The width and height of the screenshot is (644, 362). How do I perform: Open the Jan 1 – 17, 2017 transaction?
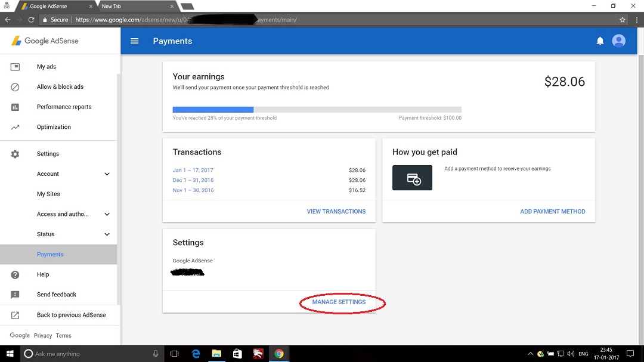(193, 170)
